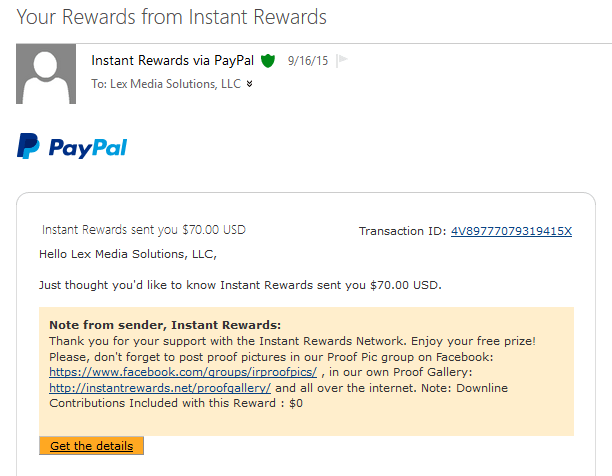The height and width of the screenshot is (476, 612).
Task: Click the Hello Lex Media Solutions greeting
Action: [128, 254]
